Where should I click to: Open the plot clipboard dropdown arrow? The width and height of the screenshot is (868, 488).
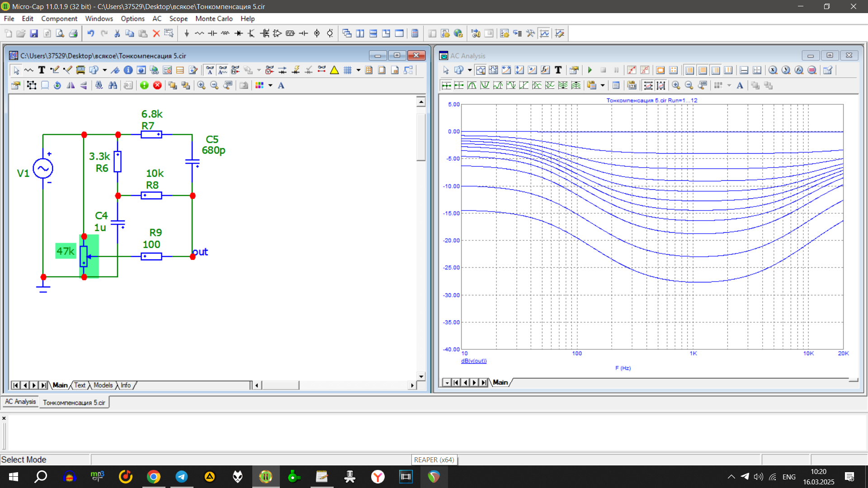pos(603,85)
